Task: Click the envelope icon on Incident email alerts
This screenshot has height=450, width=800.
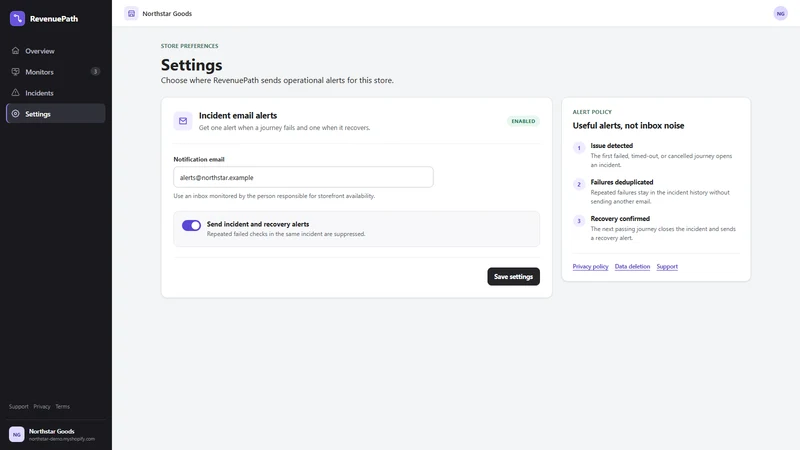Action: 183,121
